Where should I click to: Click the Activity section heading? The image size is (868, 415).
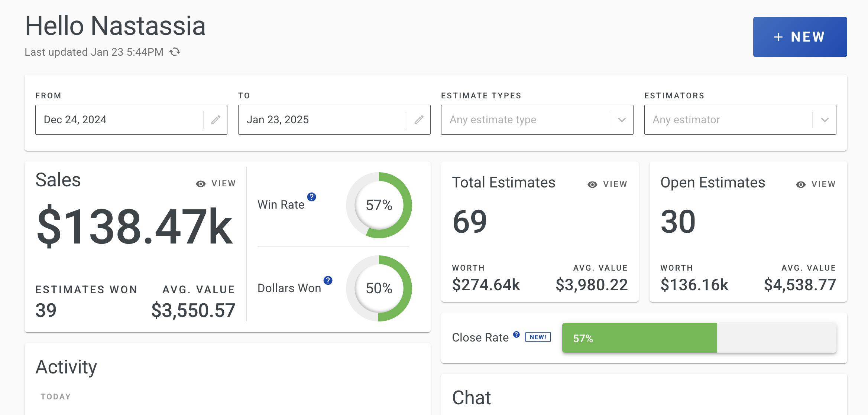tap(66, 367)
